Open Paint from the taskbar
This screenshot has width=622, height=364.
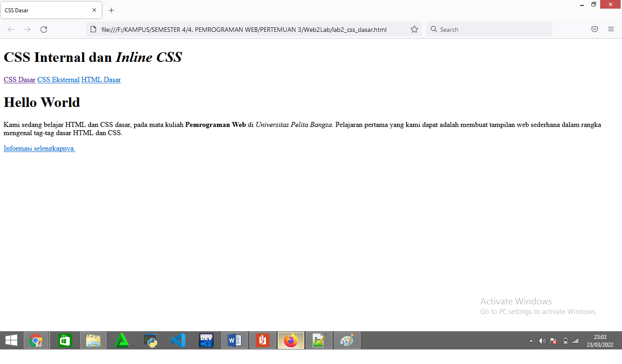(x=347, y=340)
